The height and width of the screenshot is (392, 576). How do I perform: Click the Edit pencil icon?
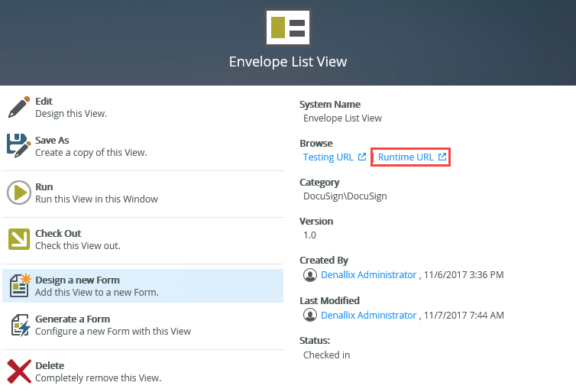(18, 107)
